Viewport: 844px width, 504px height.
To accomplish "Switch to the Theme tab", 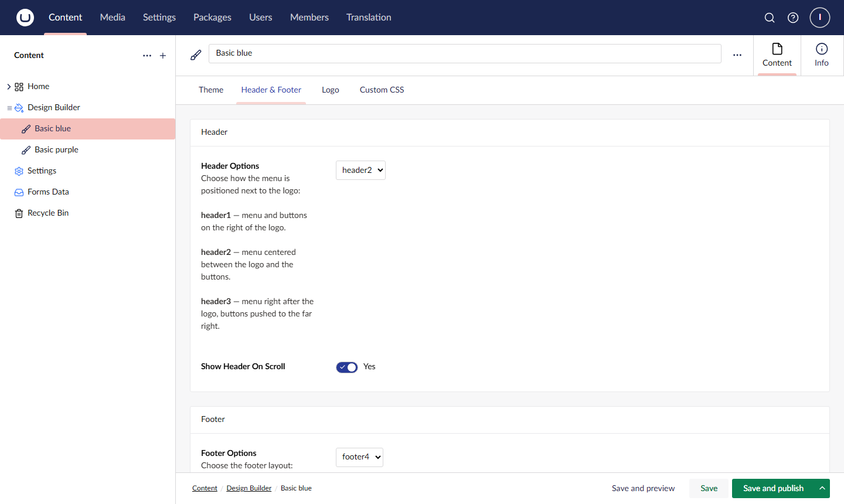I will point(211,90).
